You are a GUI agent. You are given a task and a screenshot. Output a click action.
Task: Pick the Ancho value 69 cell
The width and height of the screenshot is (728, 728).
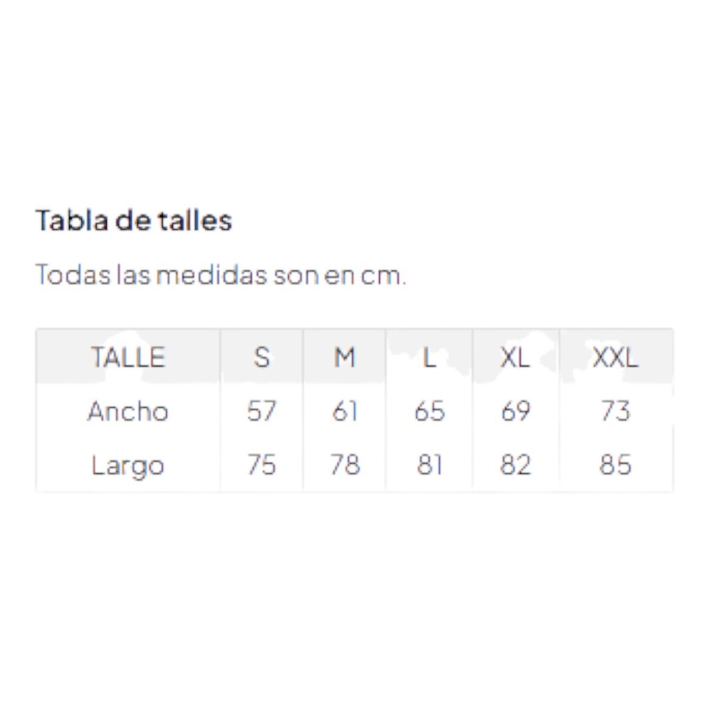click(516, 411)
